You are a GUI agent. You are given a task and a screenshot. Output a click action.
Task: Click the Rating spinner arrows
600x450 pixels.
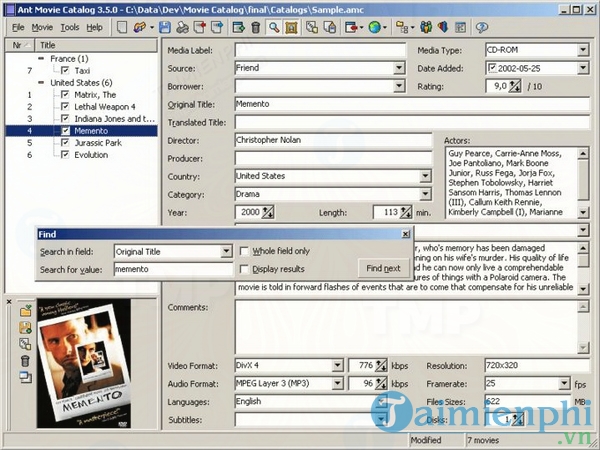515,86
